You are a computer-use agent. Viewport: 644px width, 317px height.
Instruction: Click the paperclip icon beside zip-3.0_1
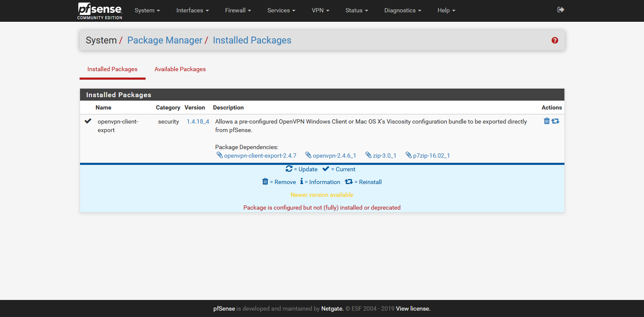[369, 155]
